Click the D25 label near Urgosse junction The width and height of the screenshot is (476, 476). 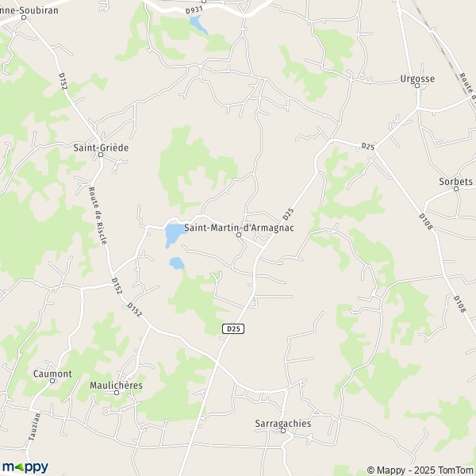click(x=367, y=146)
